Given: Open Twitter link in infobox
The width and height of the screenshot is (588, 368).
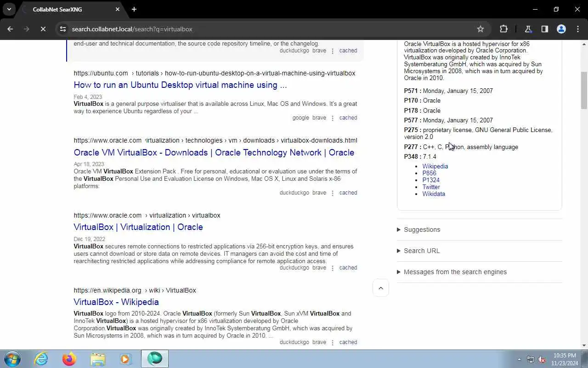Looking at the screenshot, I should (x=431, y=187).
